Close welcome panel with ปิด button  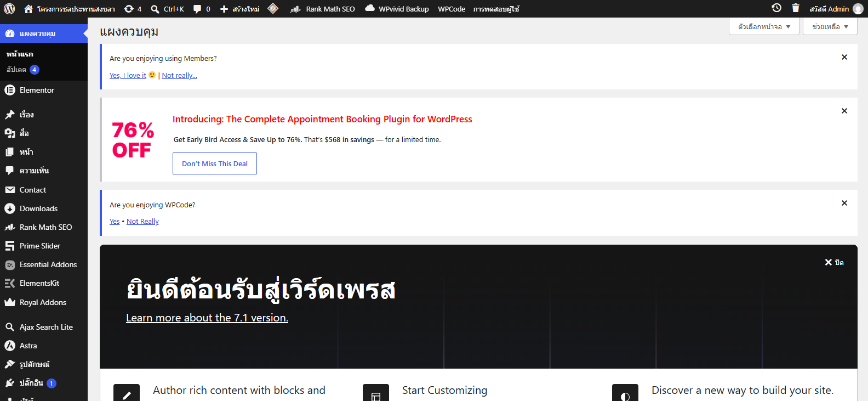point(834,262)
